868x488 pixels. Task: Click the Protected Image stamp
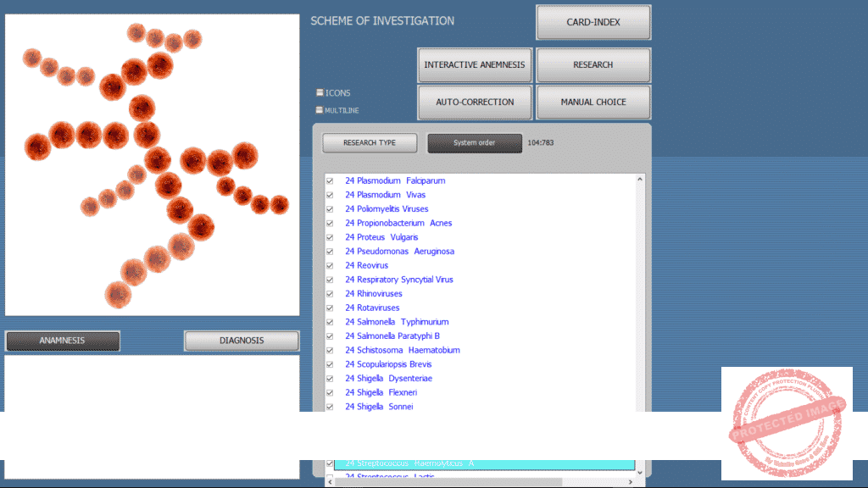pos(787,423)
